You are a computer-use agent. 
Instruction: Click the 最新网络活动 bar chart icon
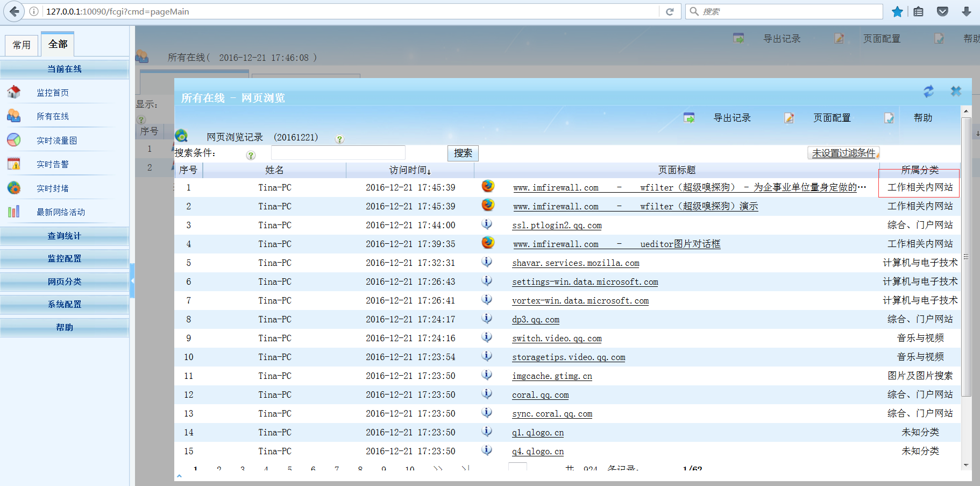(x=14, y=212)
